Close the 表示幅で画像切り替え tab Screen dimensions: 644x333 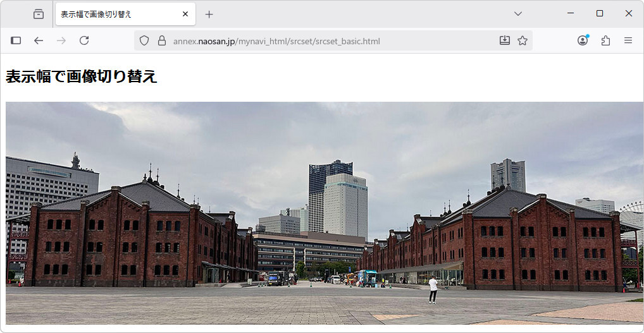point(185,14)
